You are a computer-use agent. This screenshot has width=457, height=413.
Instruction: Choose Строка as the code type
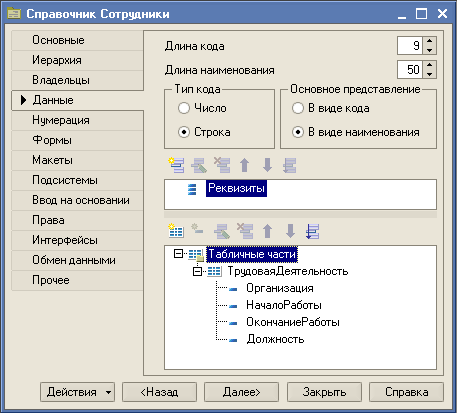(x=184, y=132)
